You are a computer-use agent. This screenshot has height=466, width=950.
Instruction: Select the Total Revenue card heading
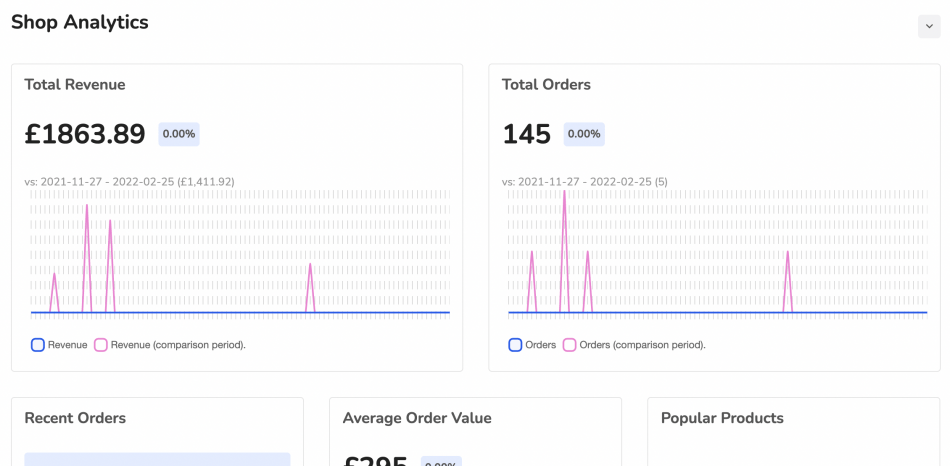tap(75, 85)
